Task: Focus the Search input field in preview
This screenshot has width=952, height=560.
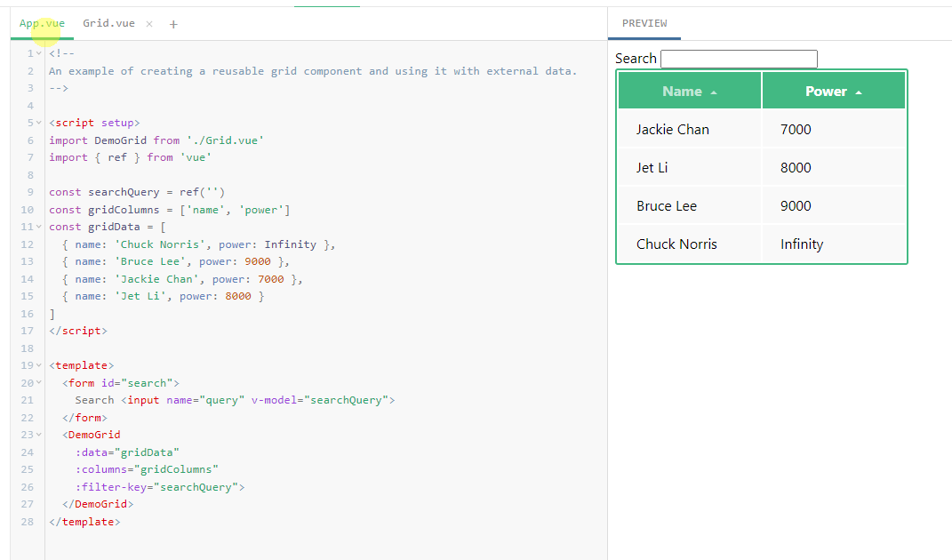Action: [x=739, y=59]
